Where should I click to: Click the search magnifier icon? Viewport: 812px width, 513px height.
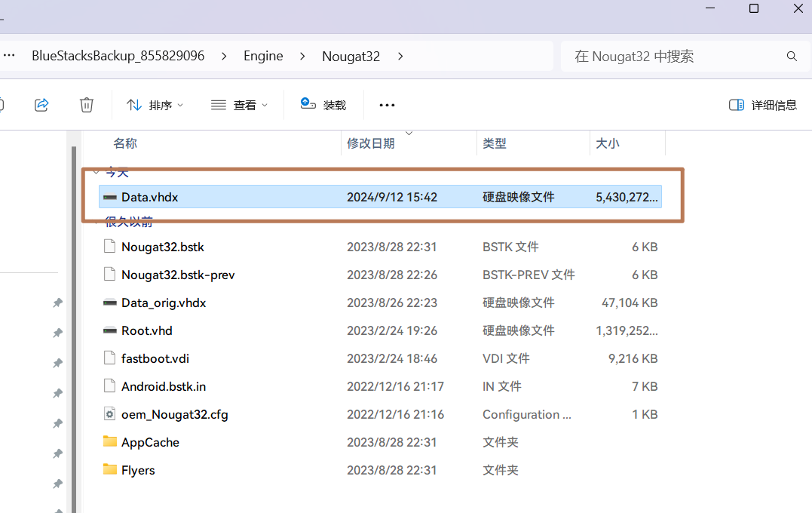(792, 56)
